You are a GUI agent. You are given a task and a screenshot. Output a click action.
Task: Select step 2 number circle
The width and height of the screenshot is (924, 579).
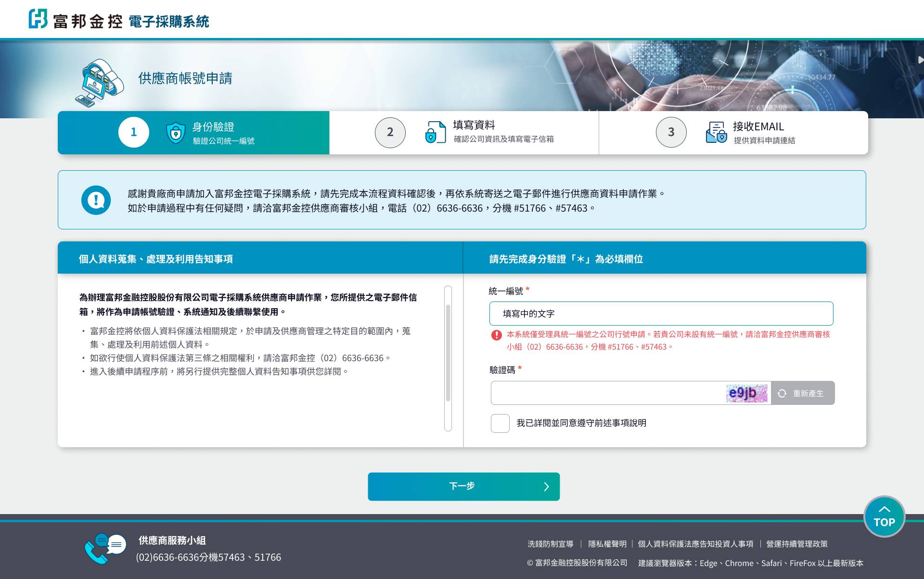click(390, 132)
